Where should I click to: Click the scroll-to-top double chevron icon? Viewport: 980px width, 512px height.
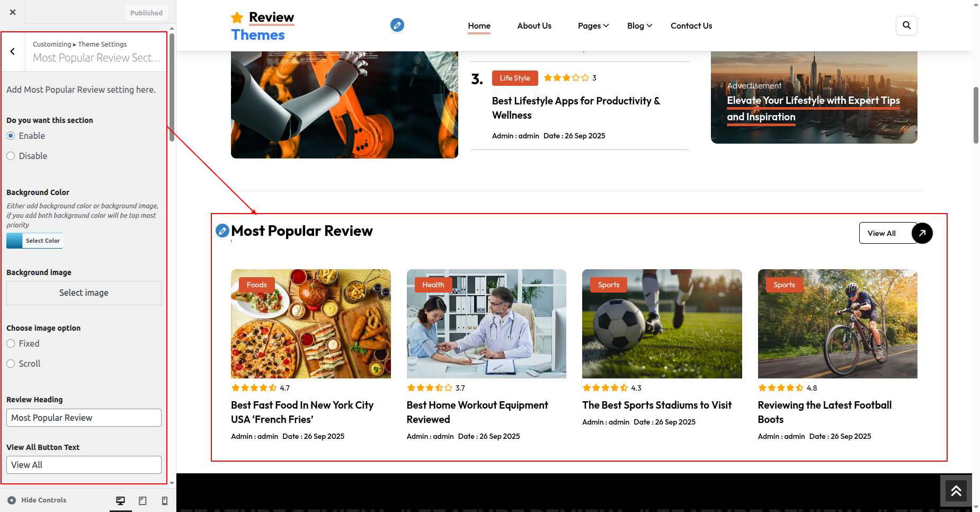[x=956, y=491]
